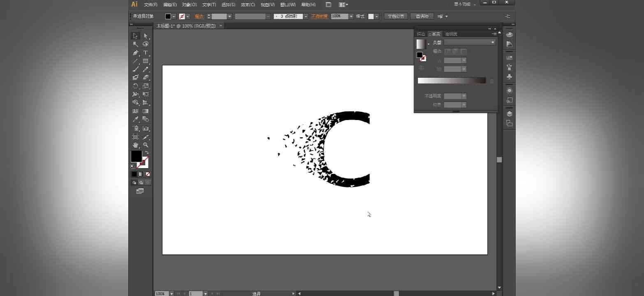This screenshot has height=296, width=644.
Task: Set paint mode to None
Action: pos(148,174)
